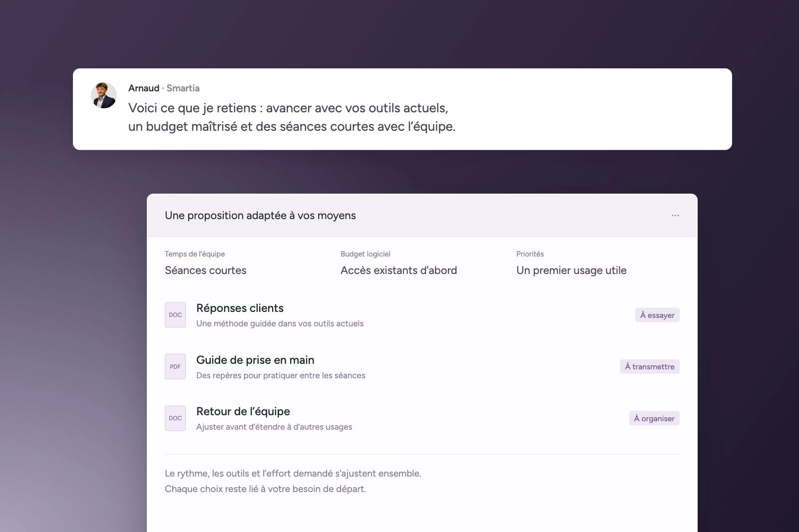This screenshot has height=532, width=799.
Task: Click the Smartia company label
Action: click(x=183, y=88)
